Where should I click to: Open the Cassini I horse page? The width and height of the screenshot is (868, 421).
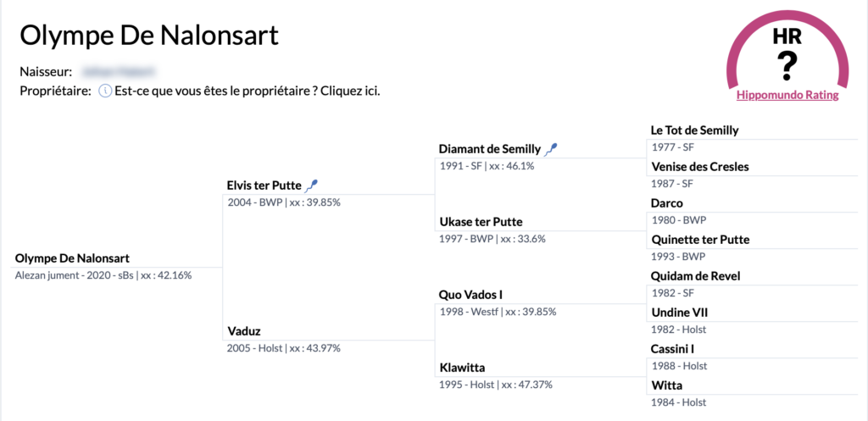672,349
